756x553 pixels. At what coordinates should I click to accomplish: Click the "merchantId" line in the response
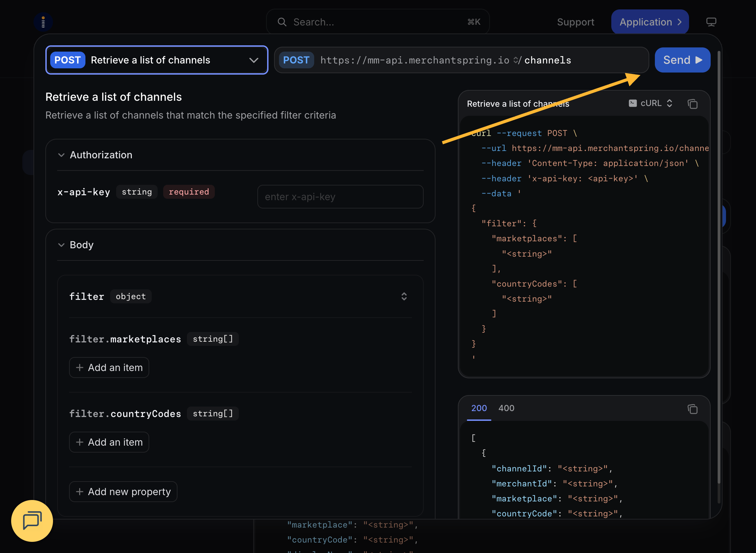click(555, 484)
